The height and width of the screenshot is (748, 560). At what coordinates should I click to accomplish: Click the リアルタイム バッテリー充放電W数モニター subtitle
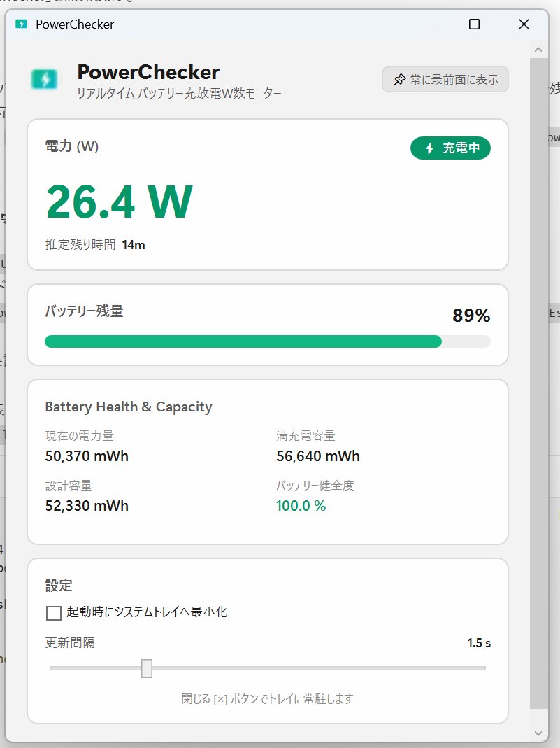179,94
